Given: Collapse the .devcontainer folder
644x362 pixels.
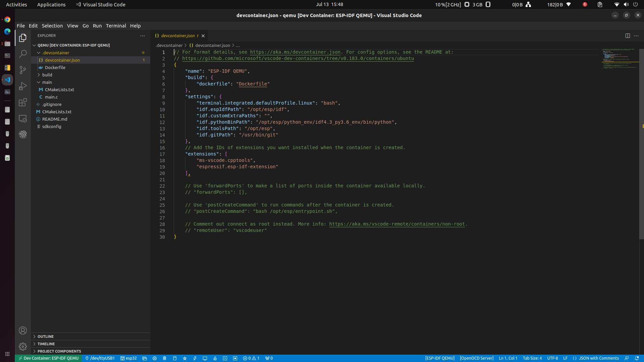Looking at the screenshot, I should [x=39, y=53].
